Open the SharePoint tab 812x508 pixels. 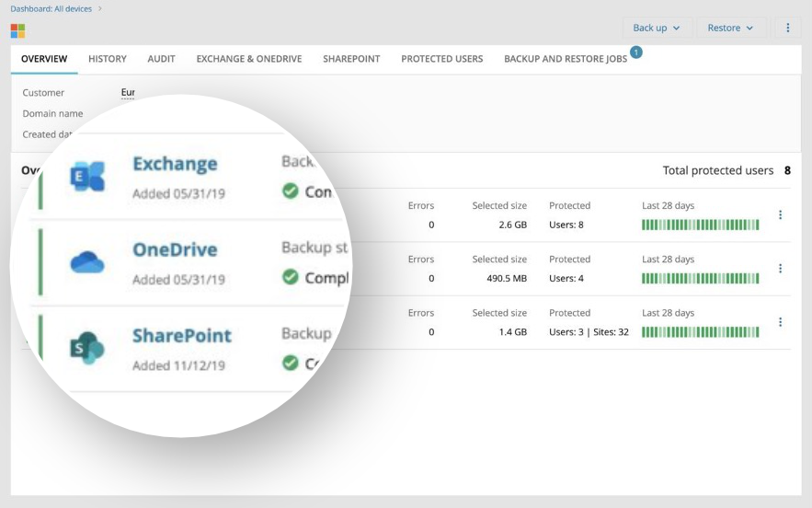pyautogui.click(x=351, y=59)
